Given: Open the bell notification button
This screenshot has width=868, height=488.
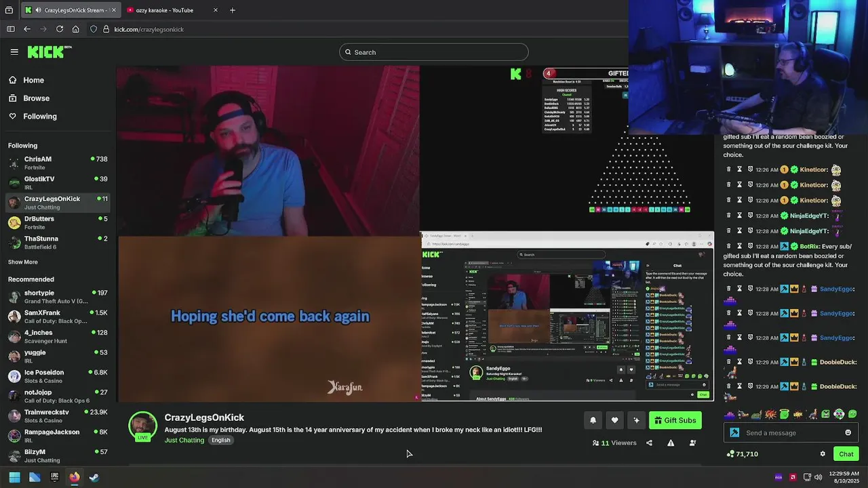Looking at the screenshot, I should [x=593, y=420].
